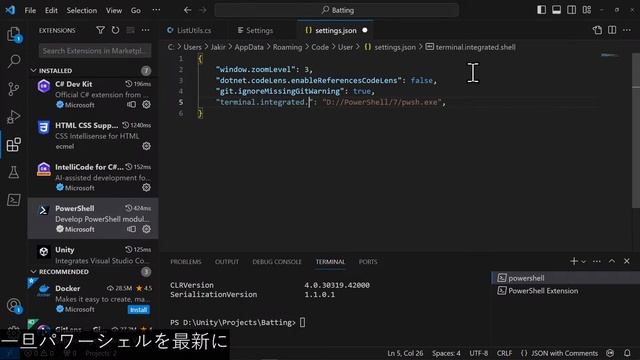Image resolution: width=640 pixels, height=360 pixels.
Task: Switch to Settings editor tab
Action: (x=260, y=30)
